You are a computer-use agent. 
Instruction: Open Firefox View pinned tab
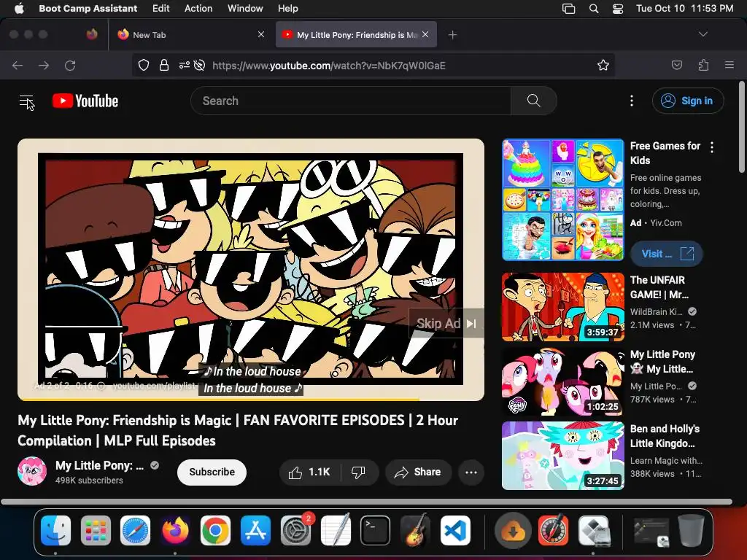tap(92, 34)
